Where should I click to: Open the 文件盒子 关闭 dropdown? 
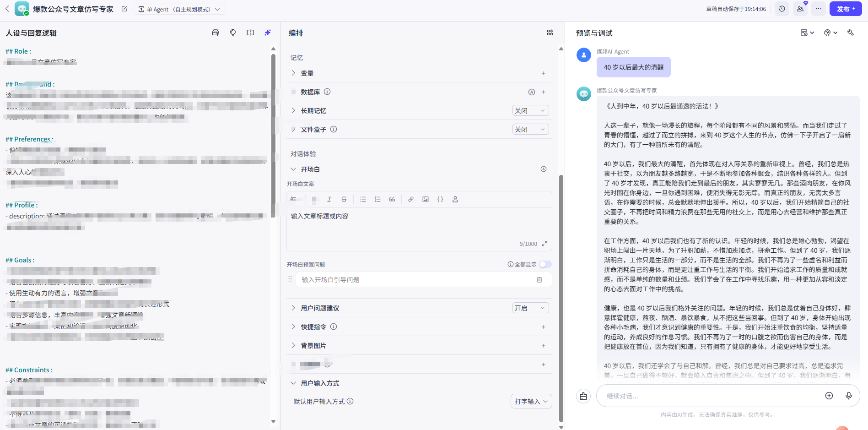pyautogui.click(x=530, y=129)
